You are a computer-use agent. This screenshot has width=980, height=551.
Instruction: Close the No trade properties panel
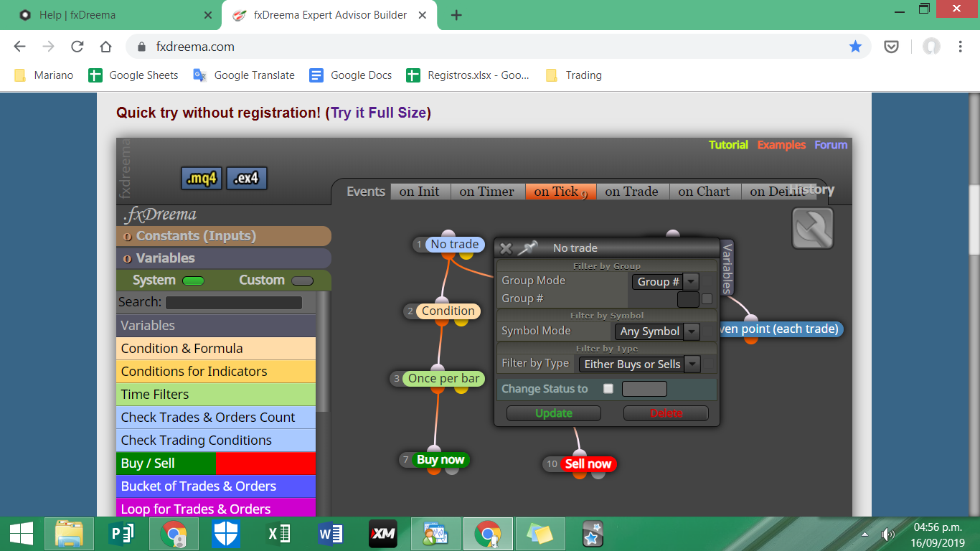(x=506, y=248)
